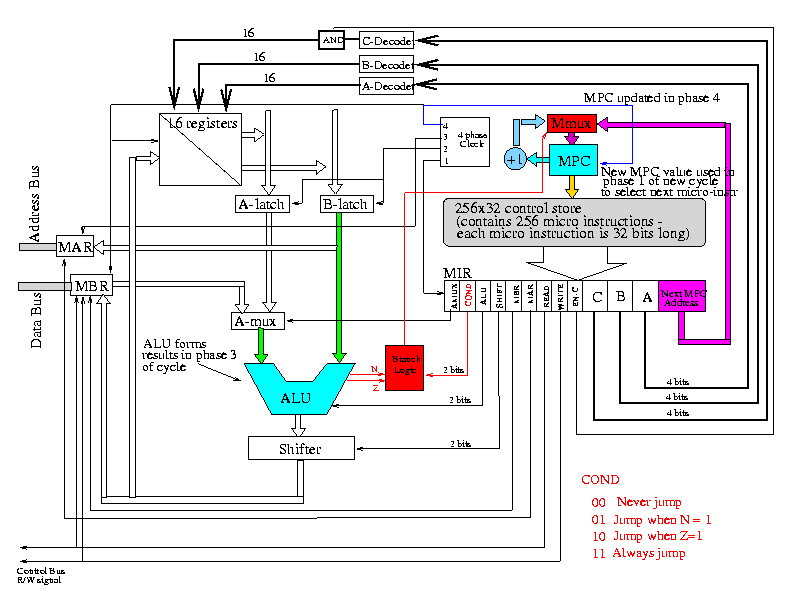Select the A-mux block
Image resolution: width=792 pixels, height=612 pixels.
click(258, 321)
